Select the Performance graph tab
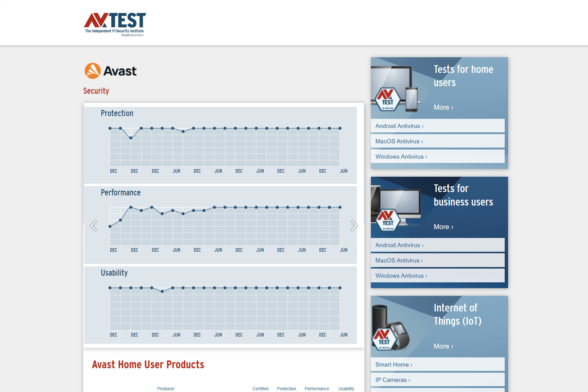 pyautogui.click(x=120, y=192)
